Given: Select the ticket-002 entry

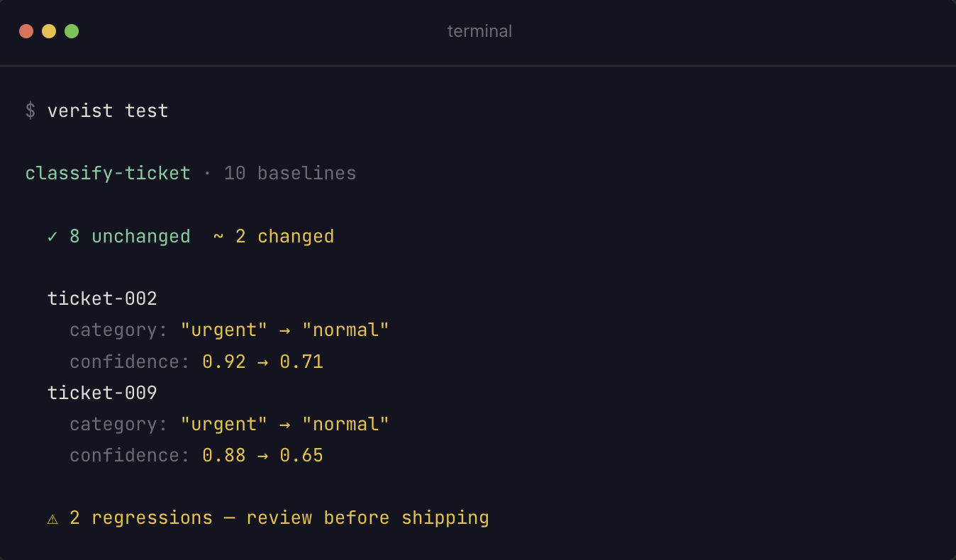Looking at the screenshot, I should tap(102, 299).
